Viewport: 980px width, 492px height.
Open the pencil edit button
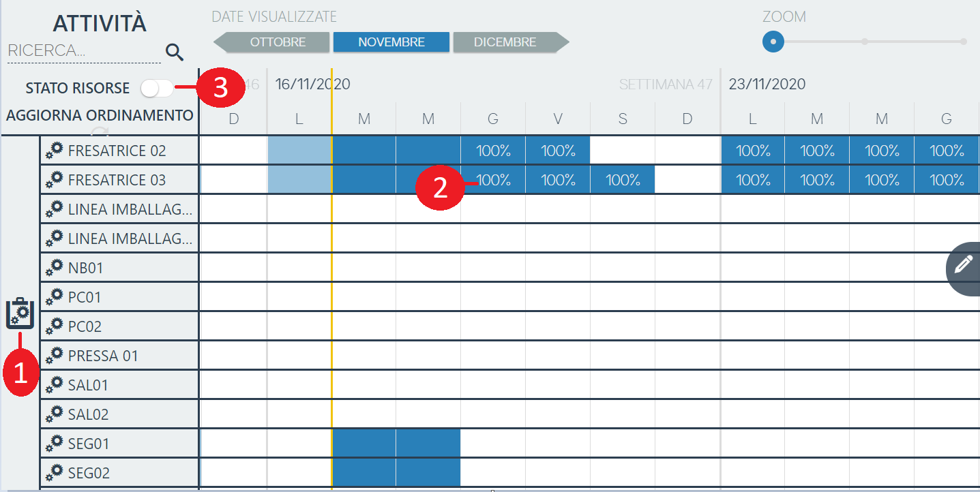click(x=964, y=265)
